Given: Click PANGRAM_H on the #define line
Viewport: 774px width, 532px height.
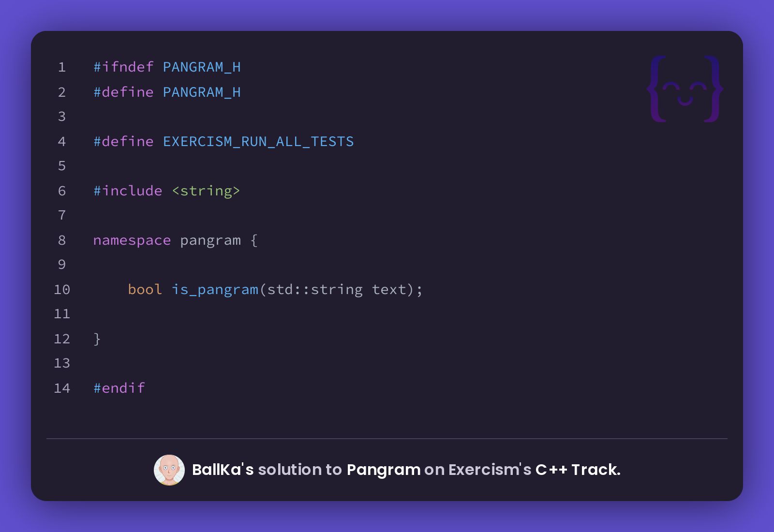Looking at the screenshot, I should point(202,92).
